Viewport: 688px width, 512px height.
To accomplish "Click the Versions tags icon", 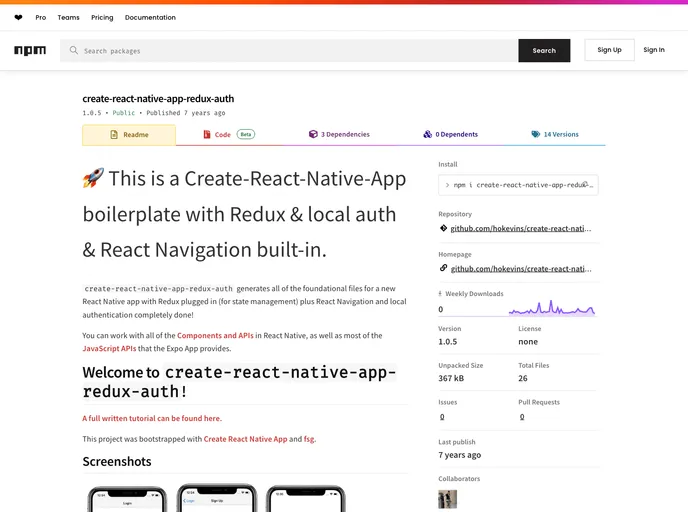I will [535, 134].
